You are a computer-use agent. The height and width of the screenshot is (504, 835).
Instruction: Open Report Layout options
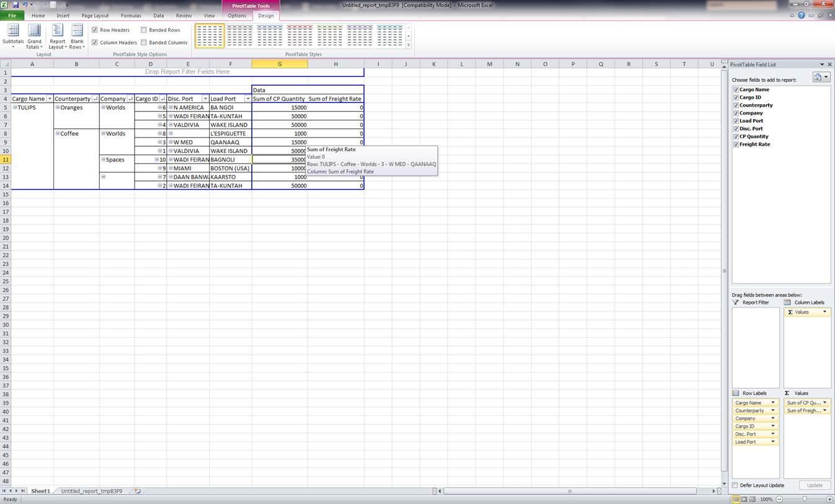click(x=57, y=37)
